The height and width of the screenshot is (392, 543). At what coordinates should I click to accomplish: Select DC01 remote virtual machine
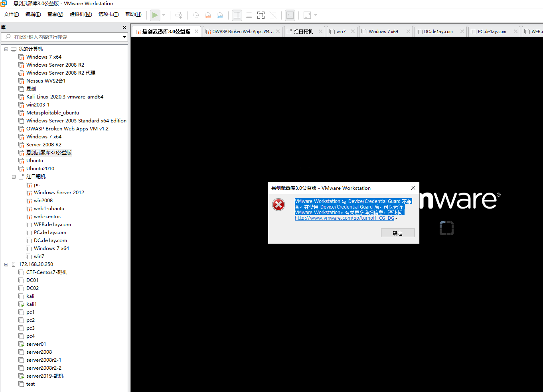pos(32,280)
